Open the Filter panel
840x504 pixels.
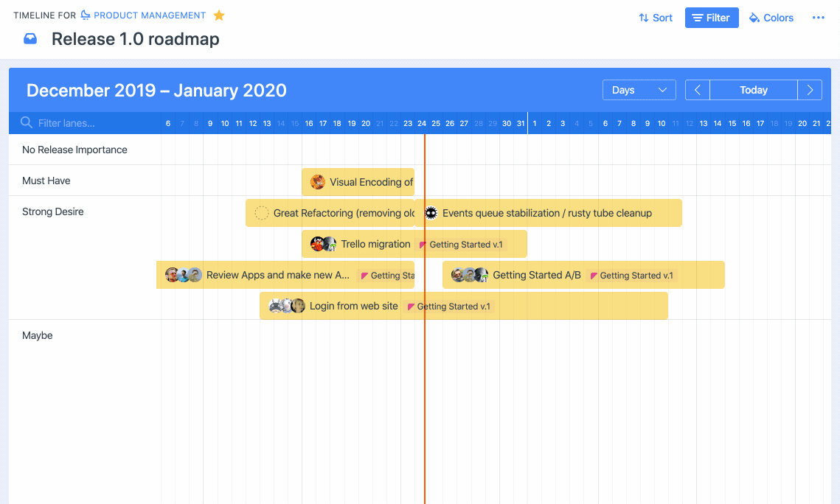click(711, 17)
